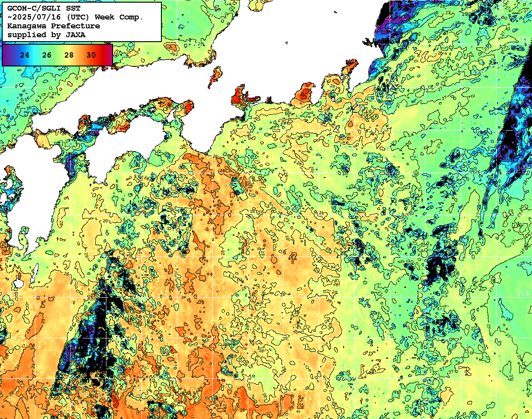Viewport: 532px width, 419px height.
Task: Click the title text "GCOM-C/SGLI SST"
Action: [x=43, y=8]
